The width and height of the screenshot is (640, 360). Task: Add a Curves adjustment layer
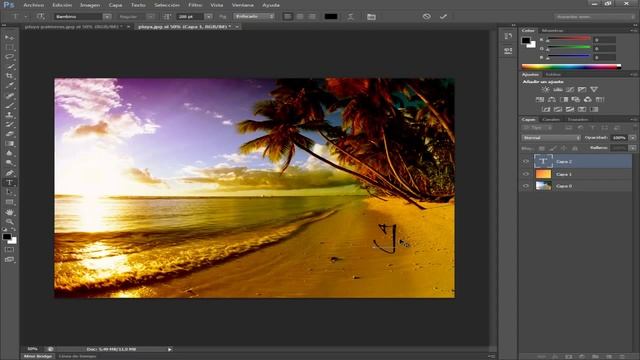pyautogui.click(x=570, y=89)
